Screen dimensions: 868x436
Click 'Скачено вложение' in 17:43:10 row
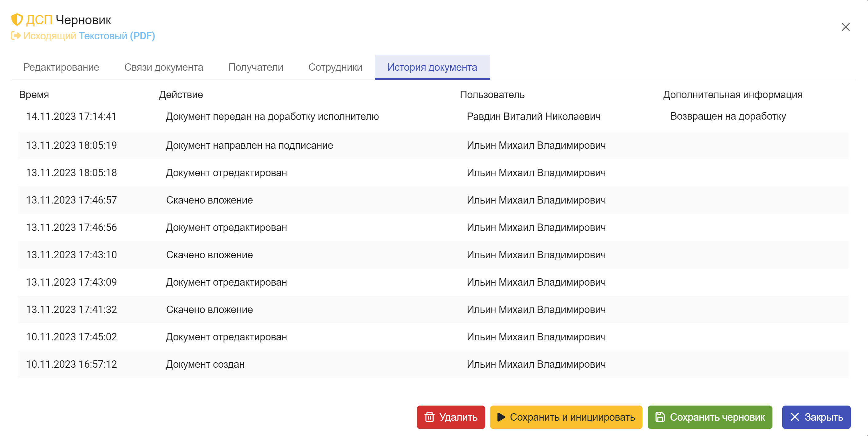(209, 255)
